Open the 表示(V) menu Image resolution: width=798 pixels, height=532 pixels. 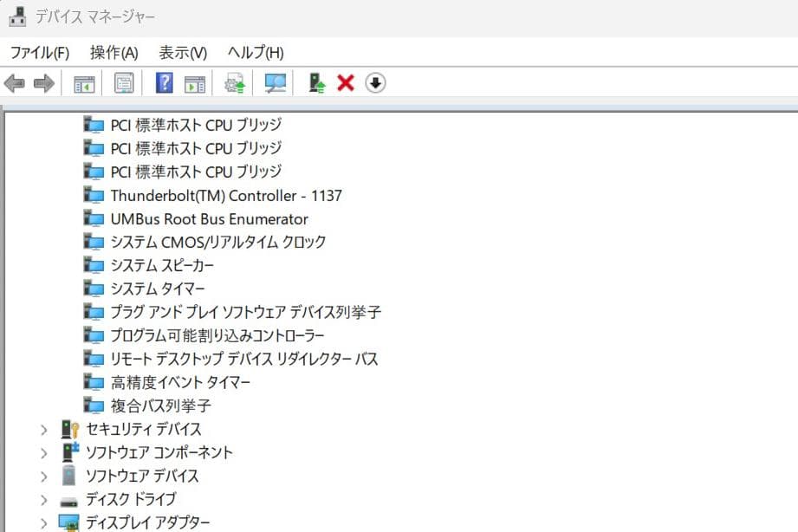183,53
